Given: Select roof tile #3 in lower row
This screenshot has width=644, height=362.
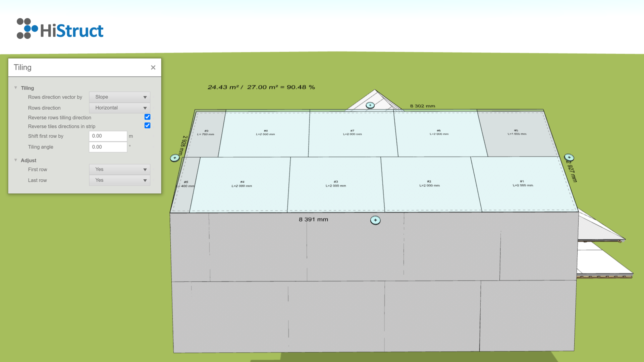Looking at the screenshot, I should pos(335,184).
